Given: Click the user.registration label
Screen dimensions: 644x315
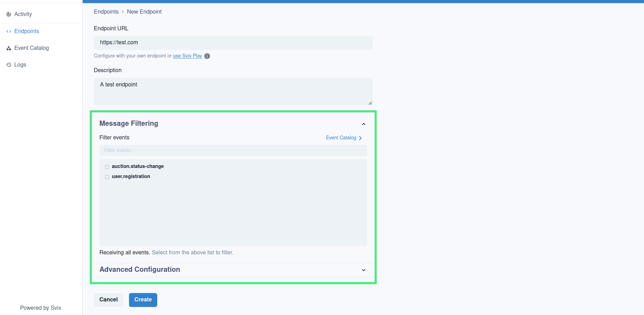Looking at the screenshot, I should [x=131, y=177].
